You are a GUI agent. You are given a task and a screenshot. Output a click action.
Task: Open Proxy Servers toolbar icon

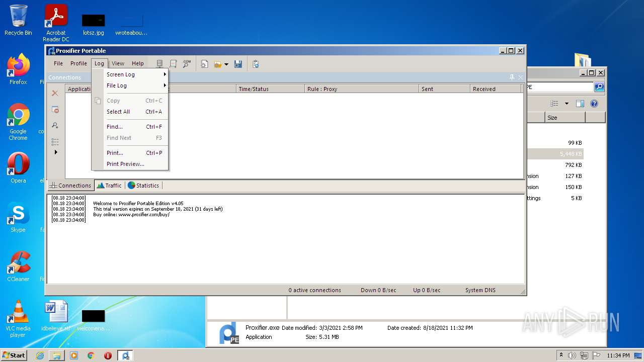pyautogui.click(x=159, y=64)
